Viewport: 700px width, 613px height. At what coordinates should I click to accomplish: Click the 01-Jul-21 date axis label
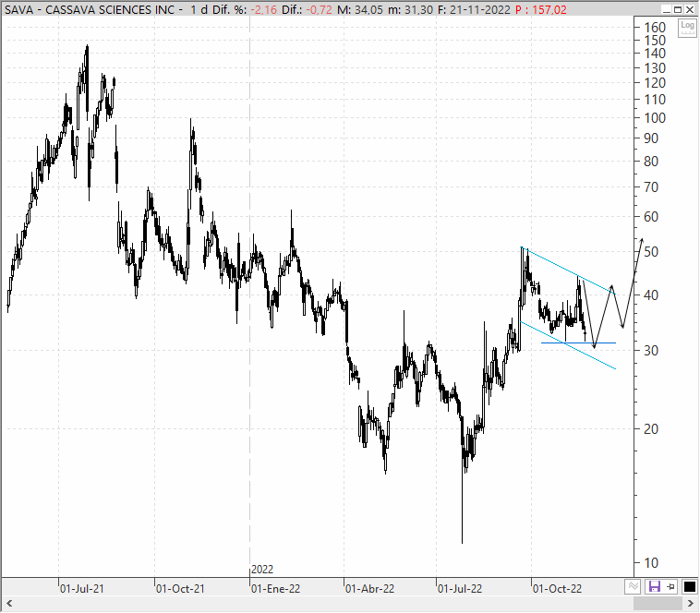point(81,589)
